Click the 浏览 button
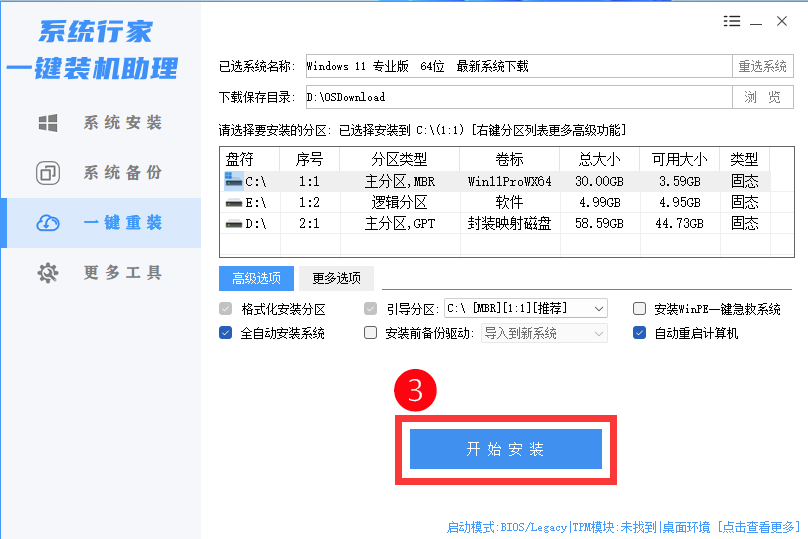This screenshot has height=539, width=808. pyautogui.click(x=763, y=97)
